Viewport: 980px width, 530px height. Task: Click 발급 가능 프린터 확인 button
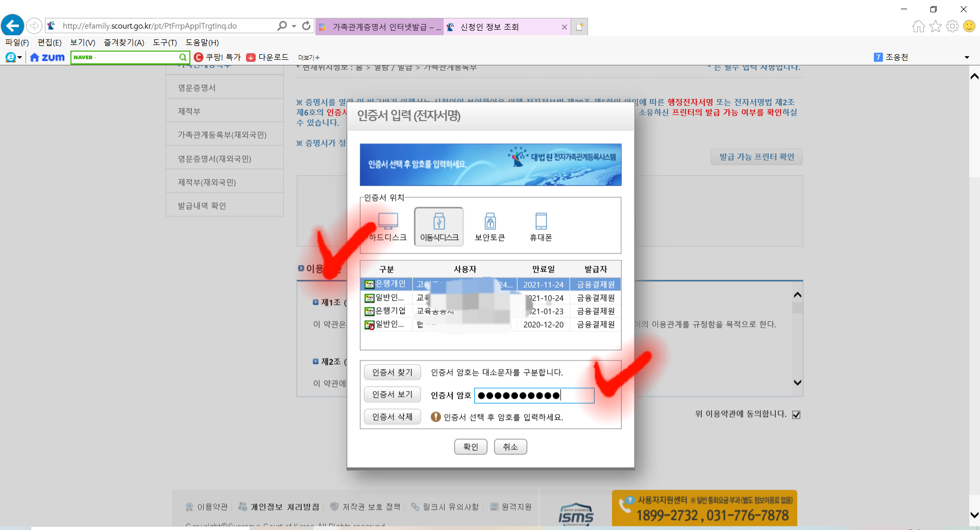(756, 157)
